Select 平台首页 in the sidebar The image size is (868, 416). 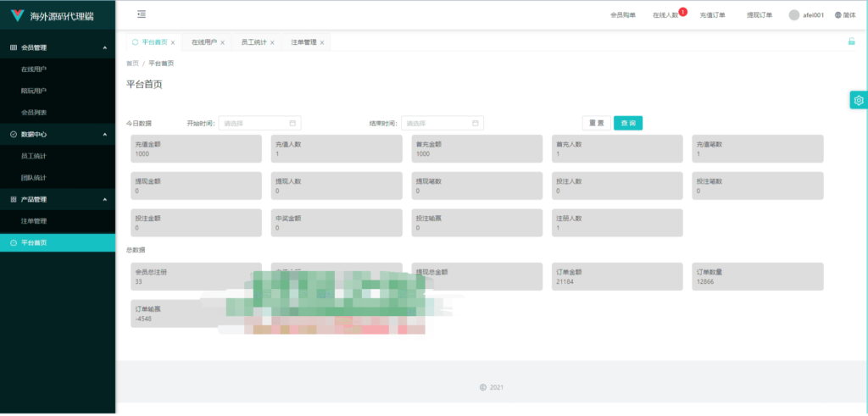pos(58,243)
